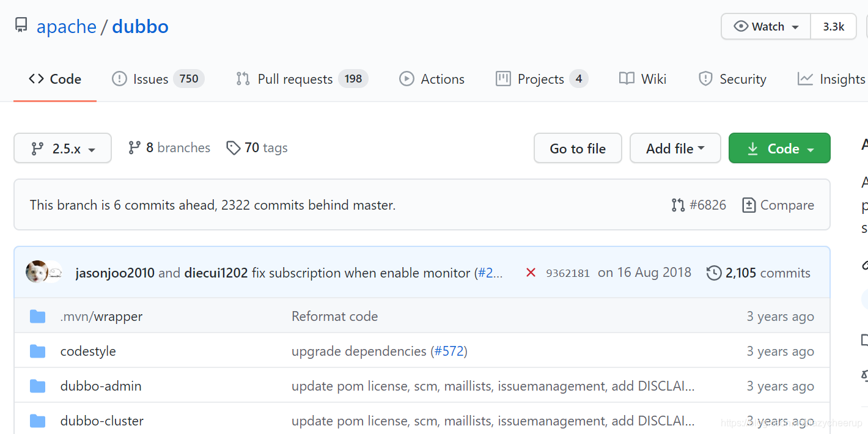This screenshot has height=434, width=868.
Task: Open the dubbo-cluster update pom license commit
Action: pyautogui.click(x=493, y=421)
